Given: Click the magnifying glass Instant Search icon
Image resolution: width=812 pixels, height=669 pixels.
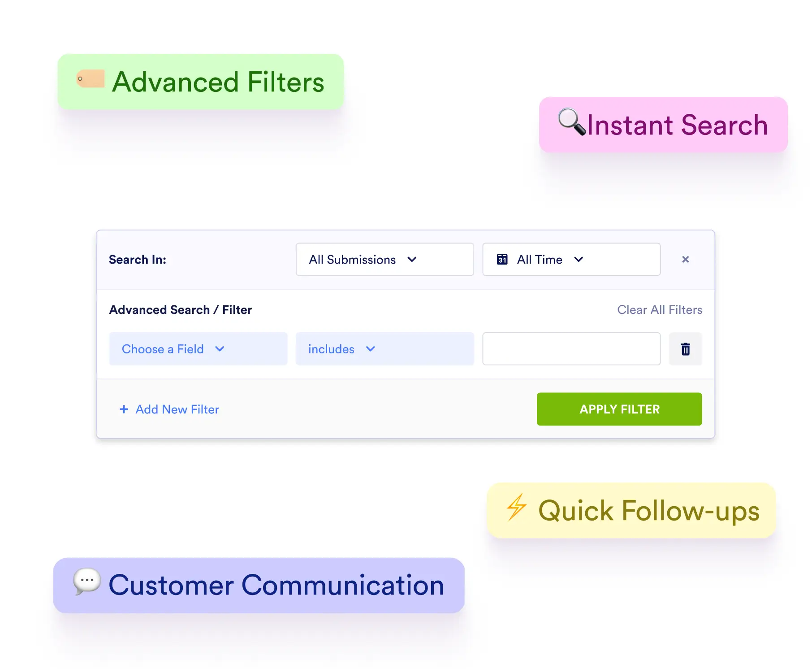Looking at the screenshot, I should pos(572,122).
